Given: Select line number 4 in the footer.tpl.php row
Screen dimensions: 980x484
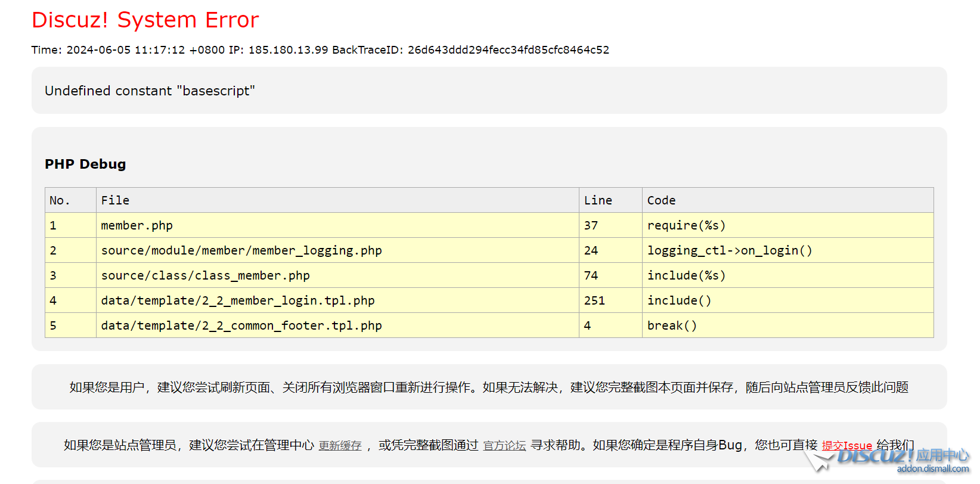Looking at the screenshot, I should [x=610, y=325].
